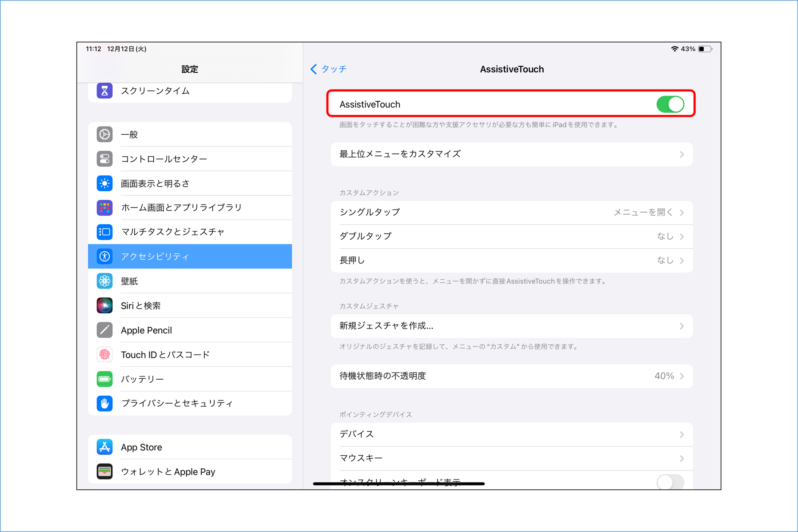The image size is (798, 532).
Task: Toggle the onscreen keyboard display switch
Action: pyautogui.click(x=670, y=482)
